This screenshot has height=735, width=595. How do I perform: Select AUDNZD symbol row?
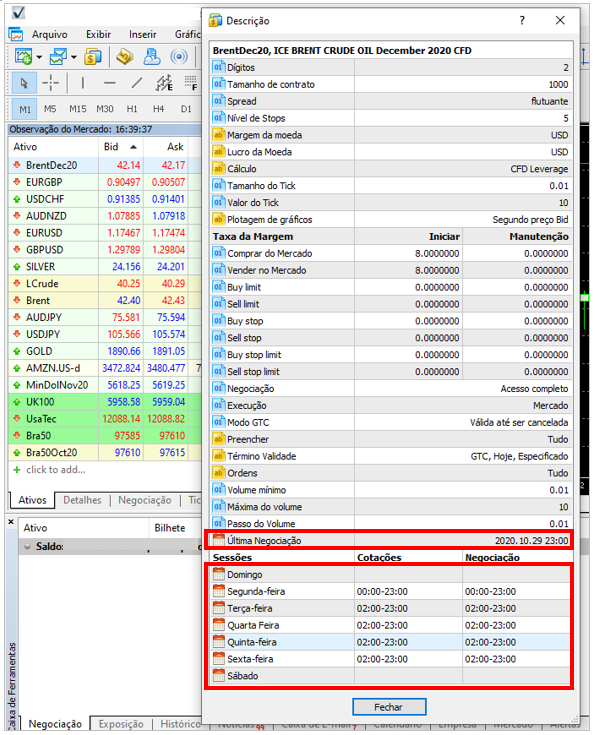(x=104, y=216)
